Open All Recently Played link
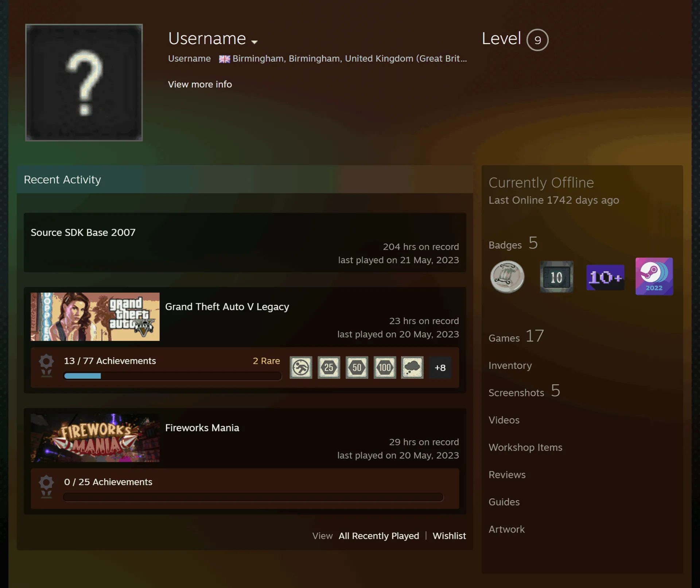The image size is (700, 588). pos(379,536)
